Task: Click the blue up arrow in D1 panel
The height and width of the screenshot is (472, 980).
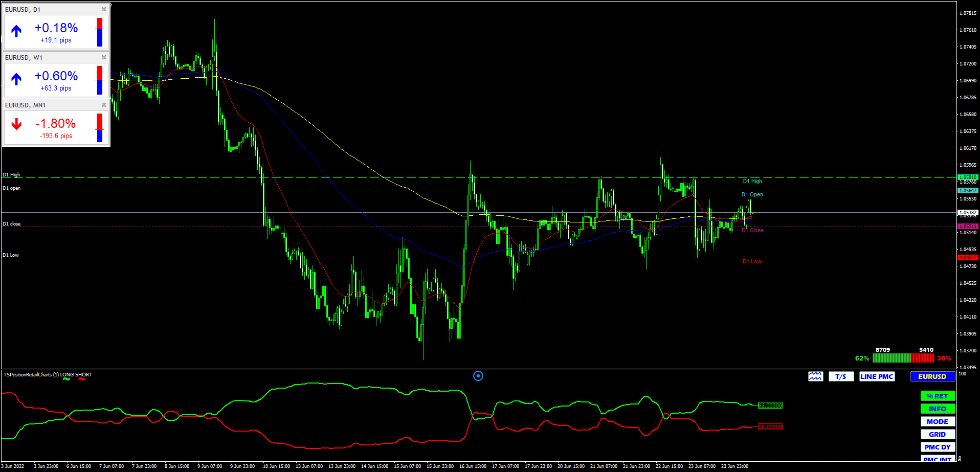Action: click(x=16, y=31)
